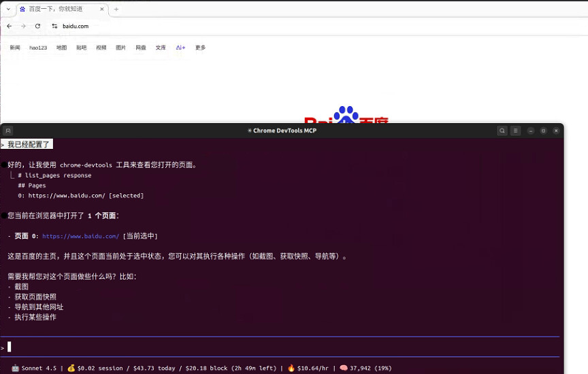Click brain icon beside 37,942 (19%)
The width and height of the screenshot is (588, 374).
coord(344,368)
